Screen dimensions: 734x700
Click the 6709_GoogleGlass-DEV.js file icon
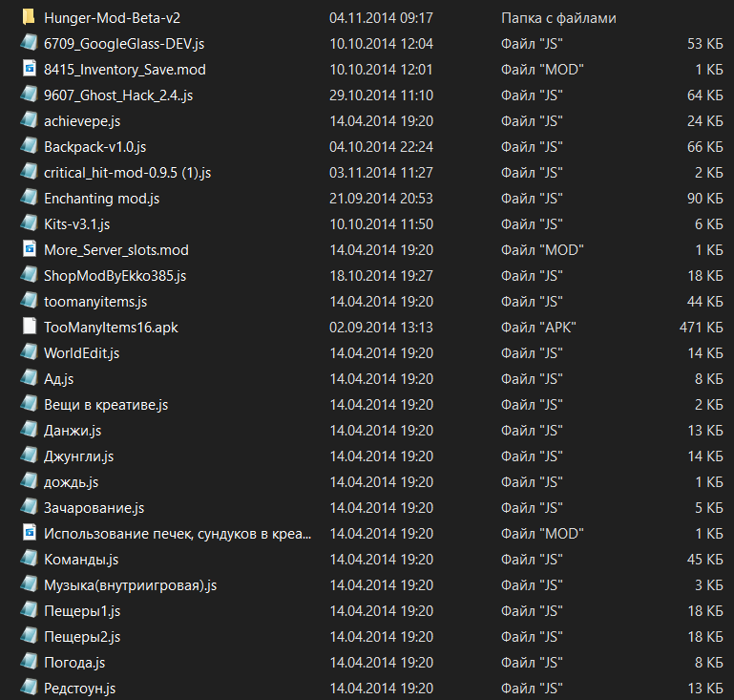29,43
